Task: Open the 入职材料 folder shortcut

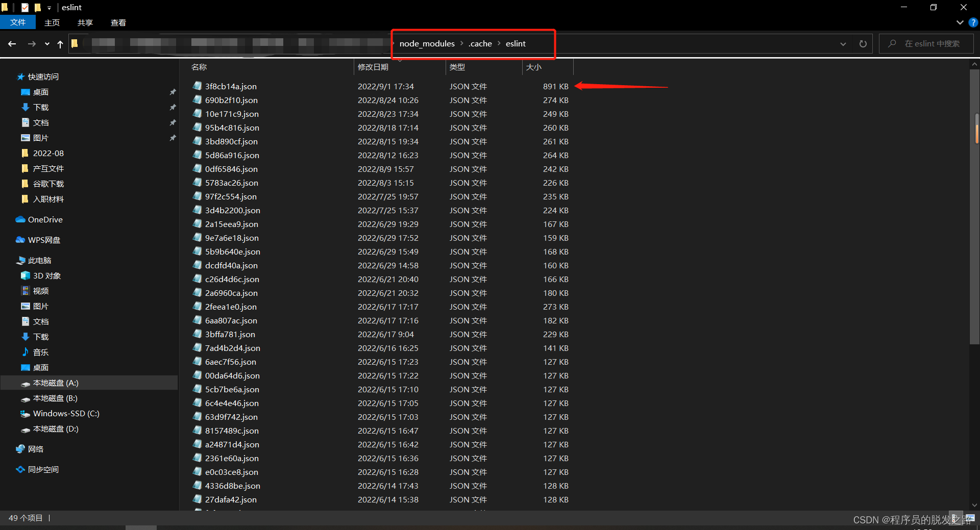Action: 48,199
